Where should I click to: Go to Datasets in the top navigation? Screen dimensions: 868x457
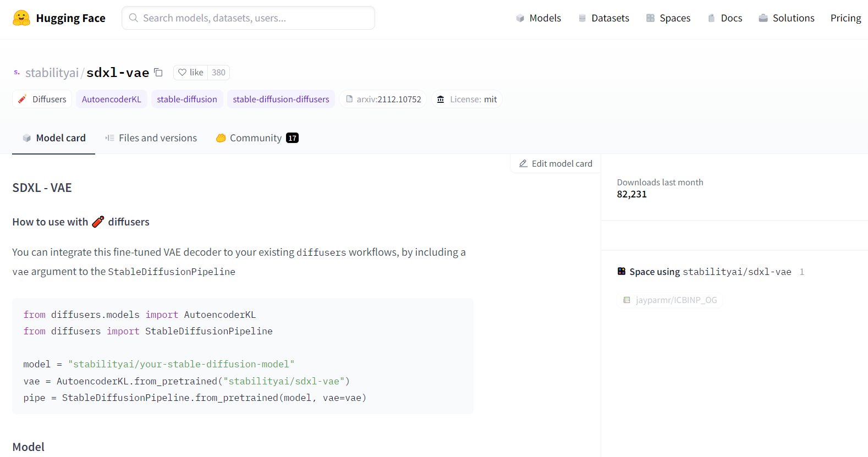[x=603, y=18]
